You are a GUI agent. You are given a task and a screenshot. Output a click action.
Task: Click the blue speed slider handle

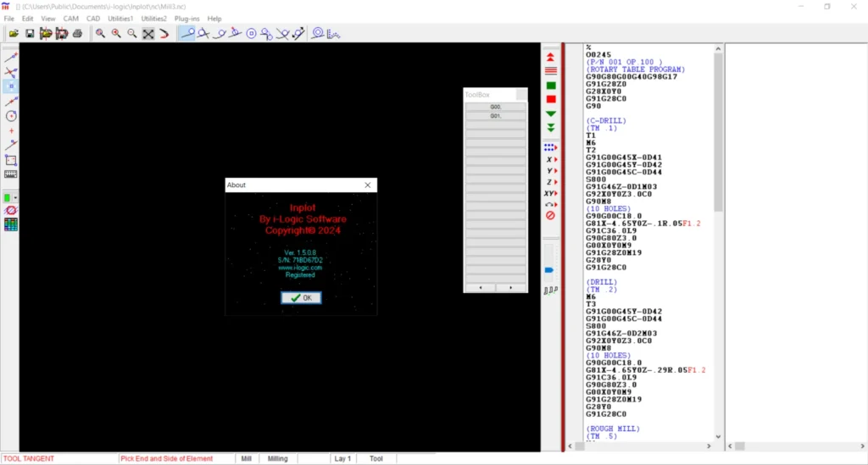click(x=549, y=270)
